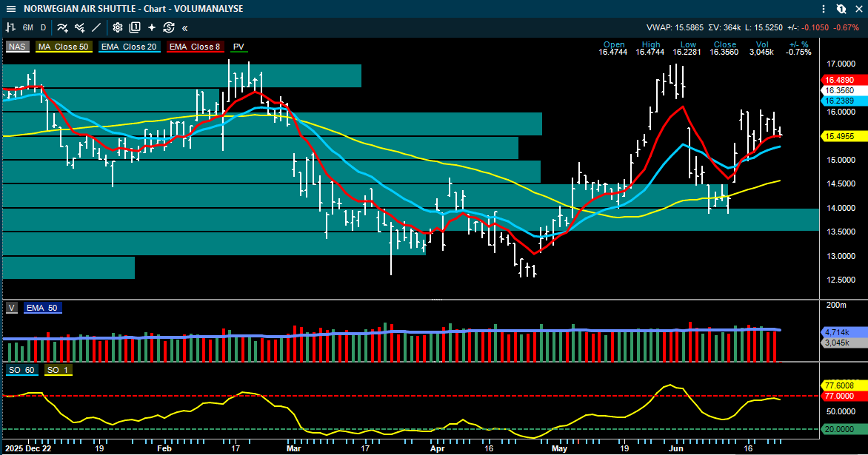Click the EMA Close 20 indicator label
The height and width of the screenshot is (455, 868).
pyautogui.click(x=130, y=47)
